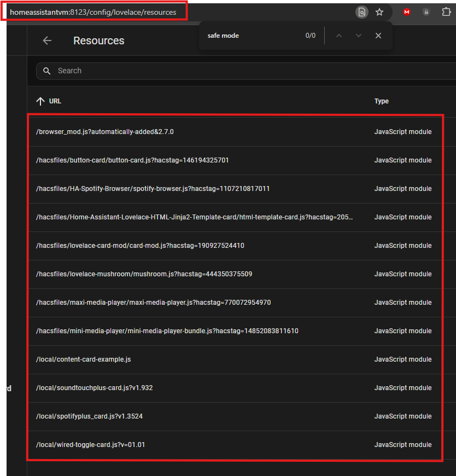Sort the table by Type header
Image resolution: width=456 pixels, height=476 pixels.
[381, 101]
